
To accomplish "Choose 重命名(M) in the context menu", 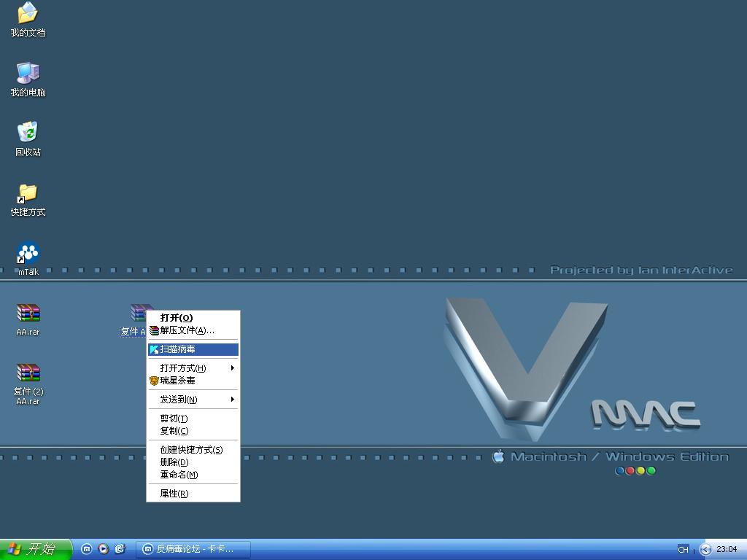I will coord(193,474).
